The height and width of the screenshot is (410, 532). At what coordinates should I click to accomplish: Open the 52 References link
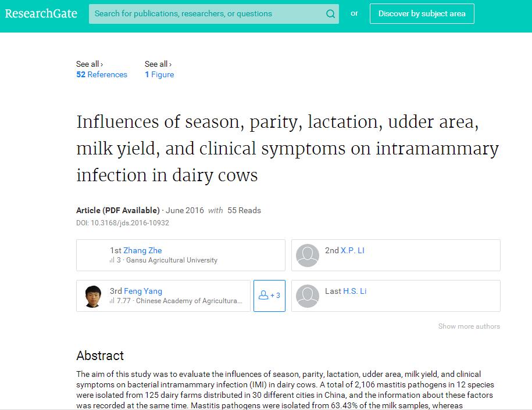click(102, 74)
